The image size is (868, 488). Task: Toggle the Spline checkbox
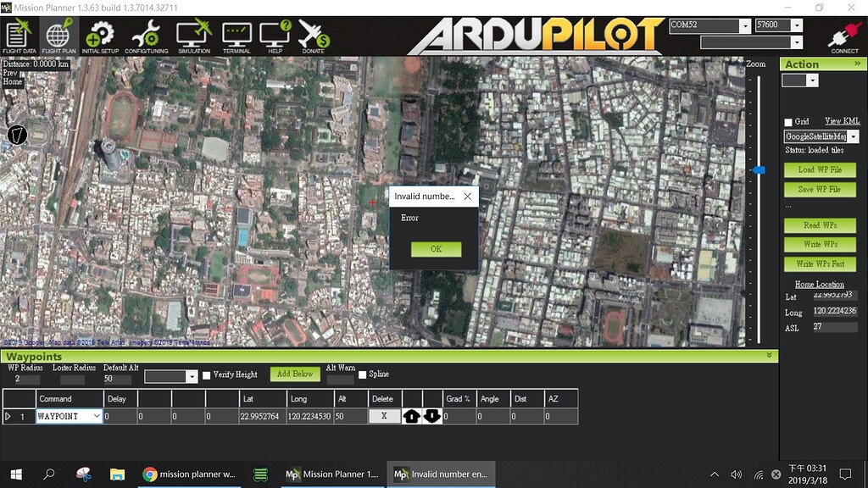(x=362, y=374)
